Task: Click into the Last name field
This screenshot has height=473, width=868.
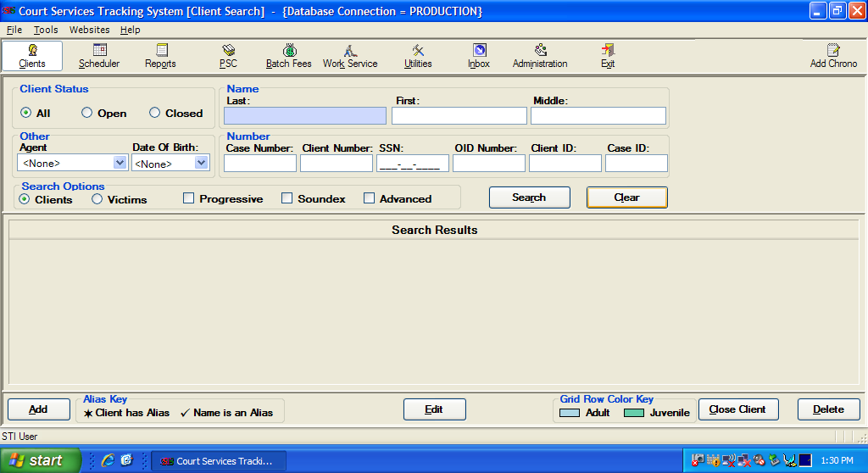Action: (305, 116)
